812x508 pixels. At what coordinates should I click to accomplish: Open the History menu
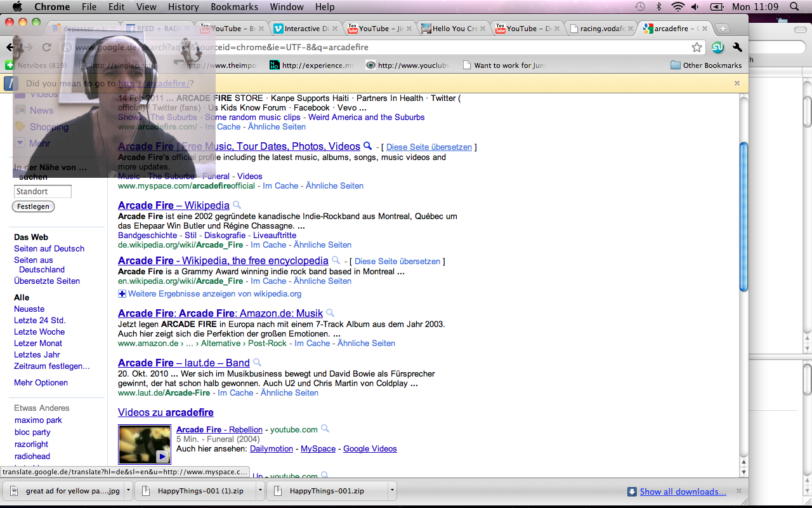[x=183, y=7]
